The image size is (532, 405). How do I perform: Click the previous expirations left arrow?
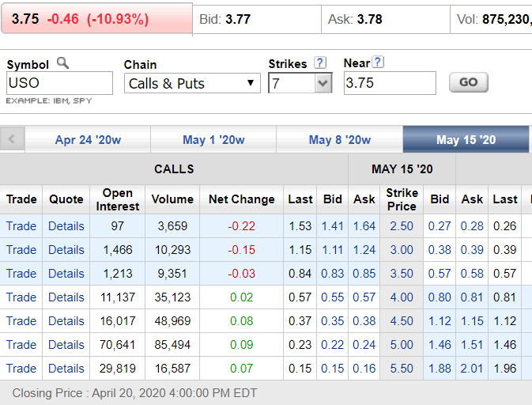(12, 140)
